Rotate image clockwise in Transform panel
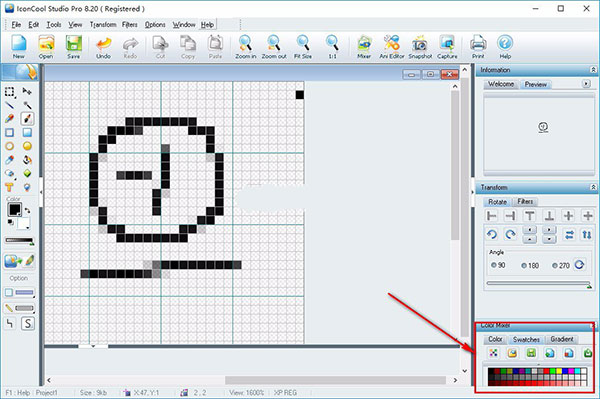Screen dimensions: 600x399 510,234
